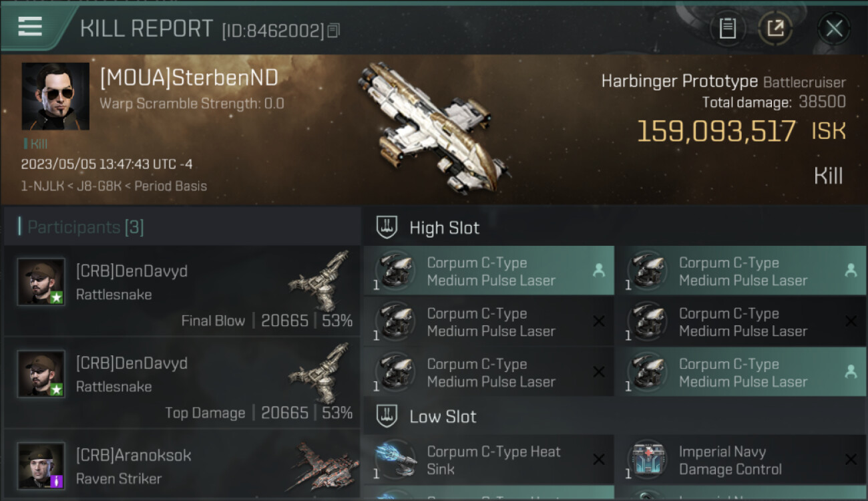Click the High Slot section header icon
This screenshot has height=501, width=868.
click(x=387, y=227)
